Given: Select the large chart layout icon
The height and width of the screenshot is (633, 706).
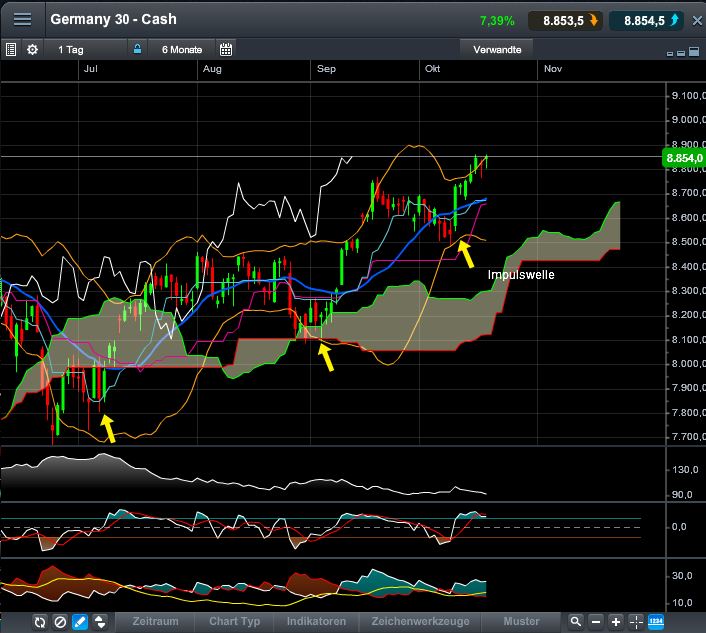Looking at the screenshot, I should [694, 51].
